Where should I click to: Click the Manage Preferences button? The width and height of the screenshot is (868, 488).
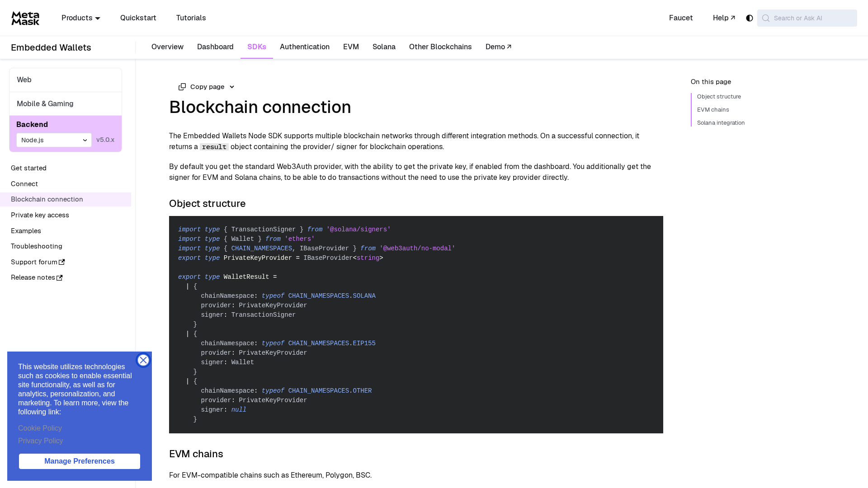coord(80,461)
